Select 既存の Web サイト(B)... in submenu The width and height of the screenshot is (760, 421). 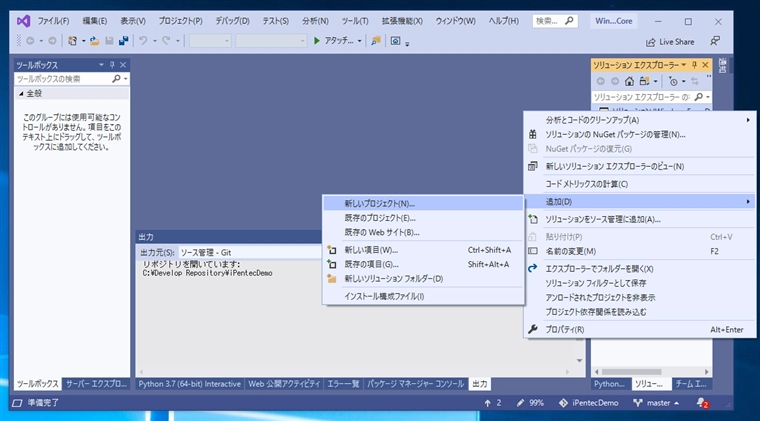point(423,233)
